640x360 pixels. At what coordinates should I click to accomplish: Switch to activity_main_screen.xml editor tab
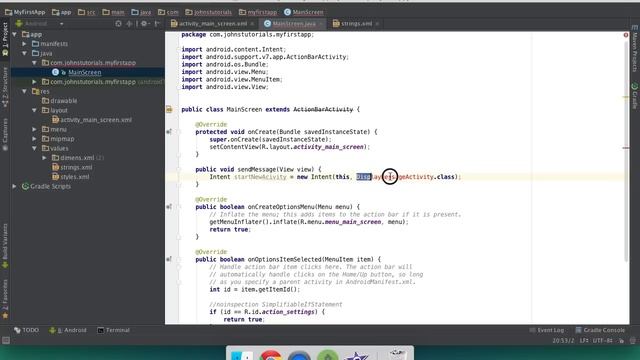[x=213, y=24]
